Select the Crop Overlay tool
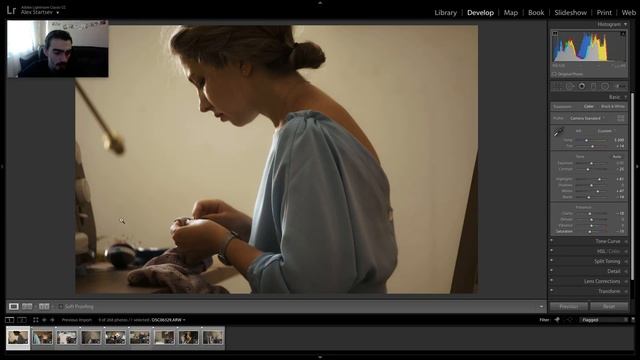The height and width of the screenshot is (360, 640). (556, 86)
